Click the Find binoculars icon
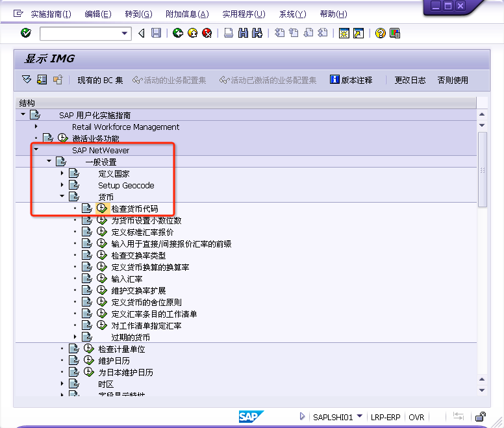The width and height of the screenshot is (504, 428). pyautogui.click(x=243, y=32)
